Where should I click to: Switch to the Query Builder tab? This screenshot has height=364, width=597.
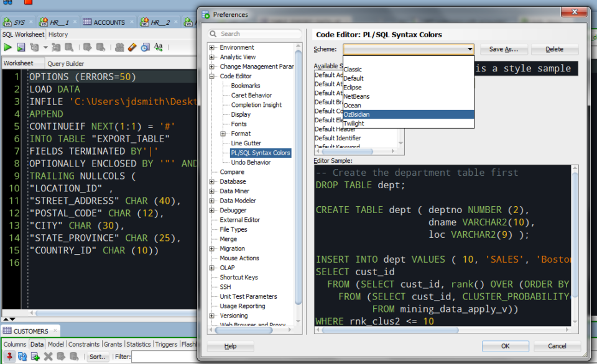click(67, 63)
